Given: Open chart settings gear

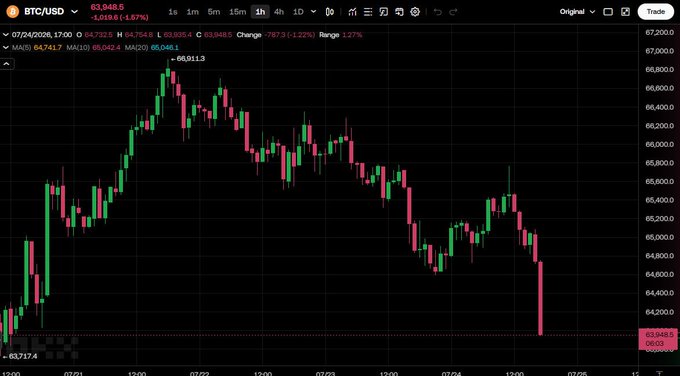Looking at the screenshot, I should click(415, 12).
